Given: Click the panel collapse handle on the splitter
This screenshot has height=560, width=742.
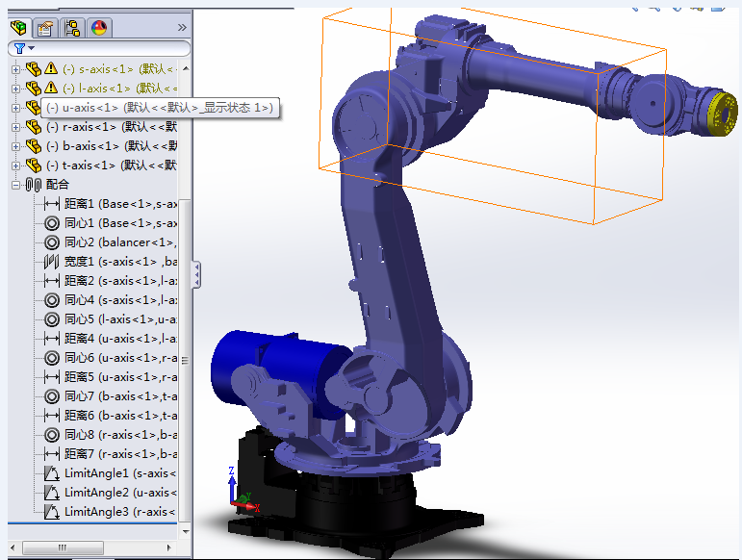Looking at the screenshot, I should pos(196,274).
